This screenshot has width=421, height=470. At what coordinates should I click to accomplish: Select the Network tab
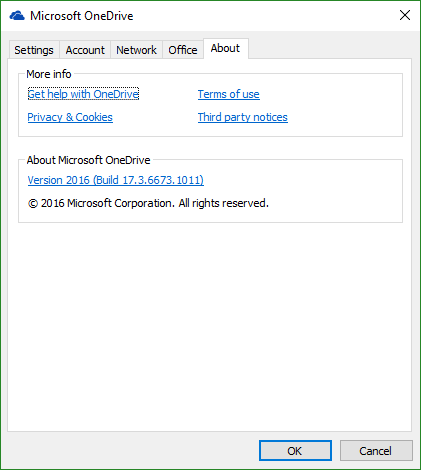point(136,50)
